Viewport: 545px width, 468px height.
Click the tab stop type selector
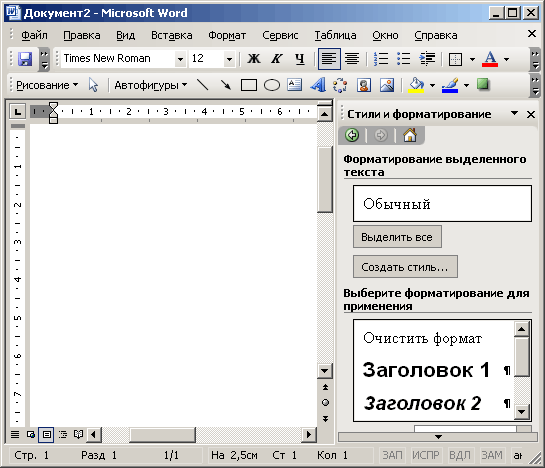pos(17,112)
